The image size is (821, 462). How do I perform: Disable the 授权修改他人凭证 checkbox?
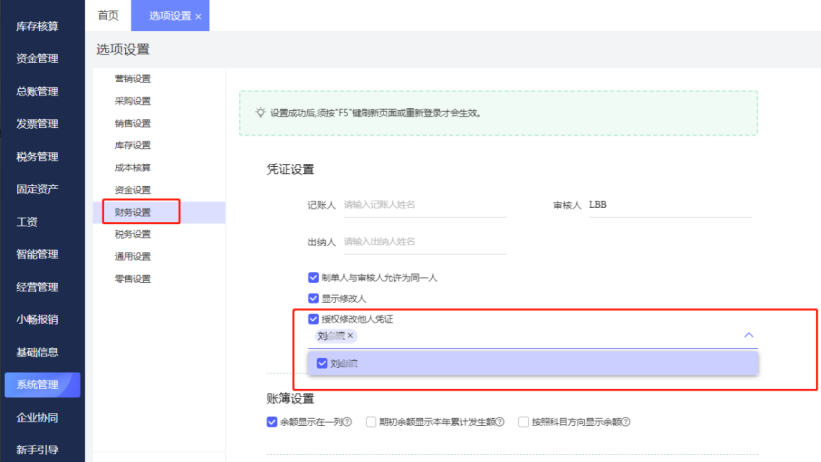point(314,319)
